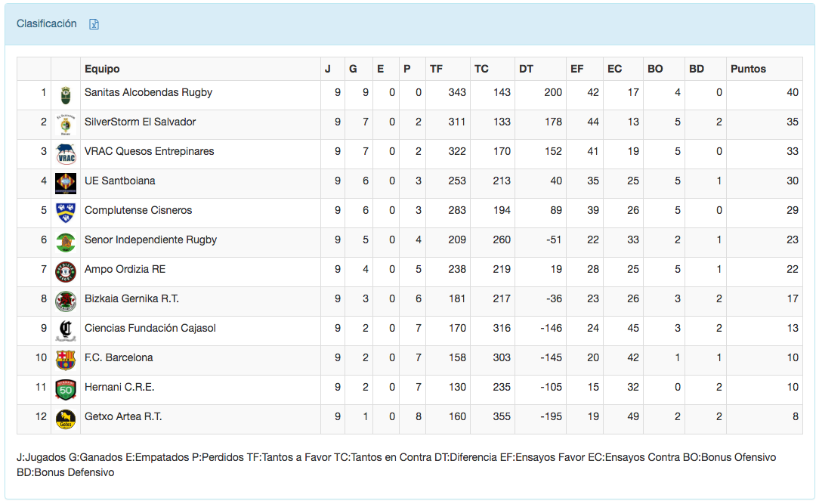Select the Senor Independiente Rugby team name
819x504 pixels.
[x=150, y=240]
